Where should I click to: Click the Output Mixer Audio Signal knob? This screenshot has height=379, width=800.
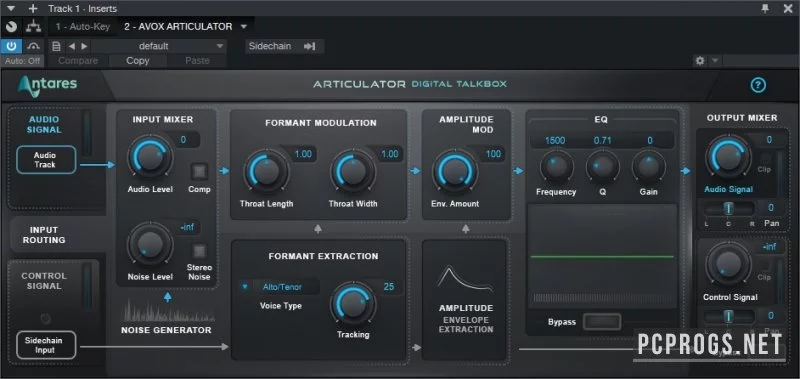pos(728,157)
